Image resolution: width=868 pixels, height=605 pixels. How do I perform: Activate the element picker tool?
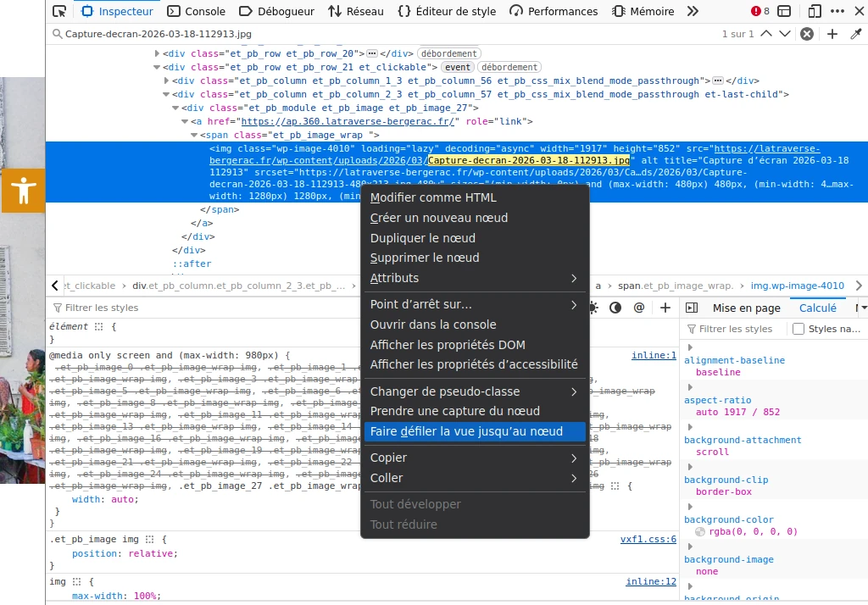click(59, 11)
